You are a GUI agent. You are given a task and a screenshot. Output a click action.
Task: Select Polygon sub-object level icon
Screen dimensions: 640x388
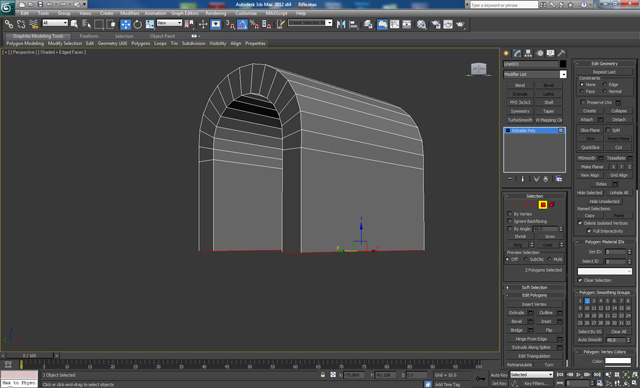pos(543,205)
